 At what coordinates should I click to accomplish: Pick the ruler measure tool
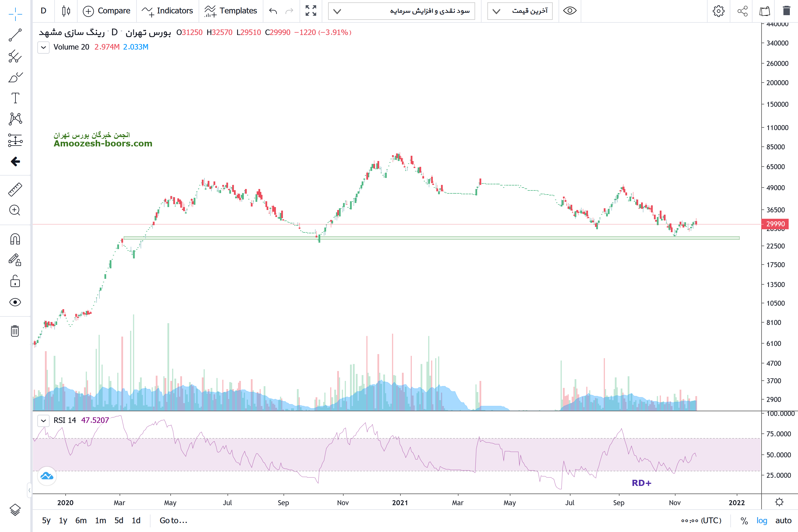pos(15,190)
